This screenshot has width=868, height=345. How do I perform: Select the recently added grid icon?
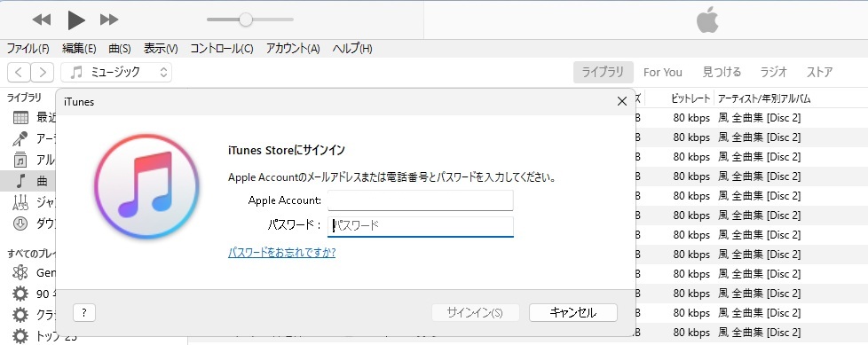pyautogui.click(x=20, y=117)
